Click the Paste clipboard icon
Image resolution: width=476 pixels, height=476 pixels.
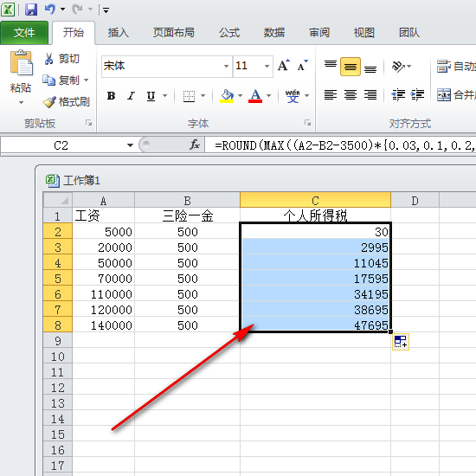coord(21,63)
